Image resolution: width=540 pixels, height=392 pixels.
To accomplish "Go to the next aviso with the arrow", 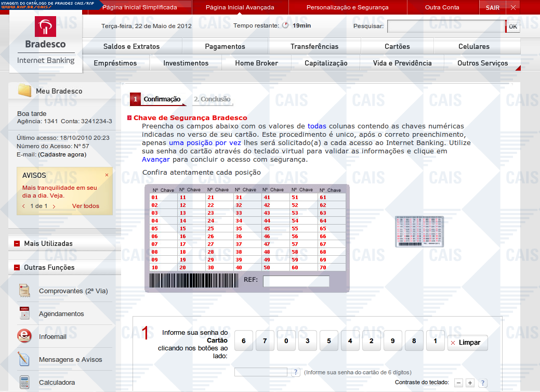I will pyautogui.click(x=54, y=206).
